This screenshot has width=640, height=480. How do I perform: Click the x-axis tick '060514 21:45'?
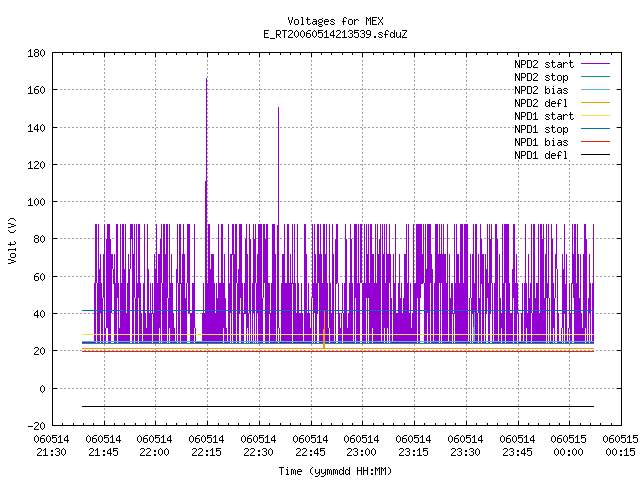click(x=103, y=446)
